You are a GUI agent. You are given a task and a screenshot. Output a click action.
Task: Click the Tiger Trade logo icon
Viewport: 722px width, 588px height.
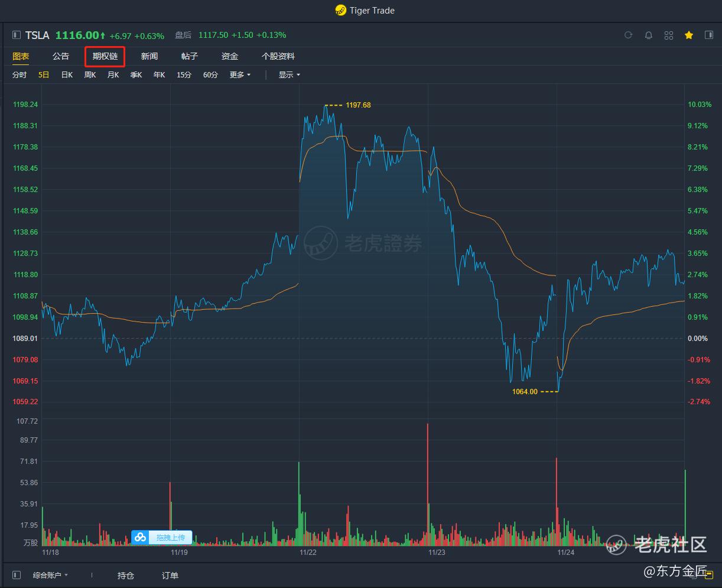click(340, 10)
